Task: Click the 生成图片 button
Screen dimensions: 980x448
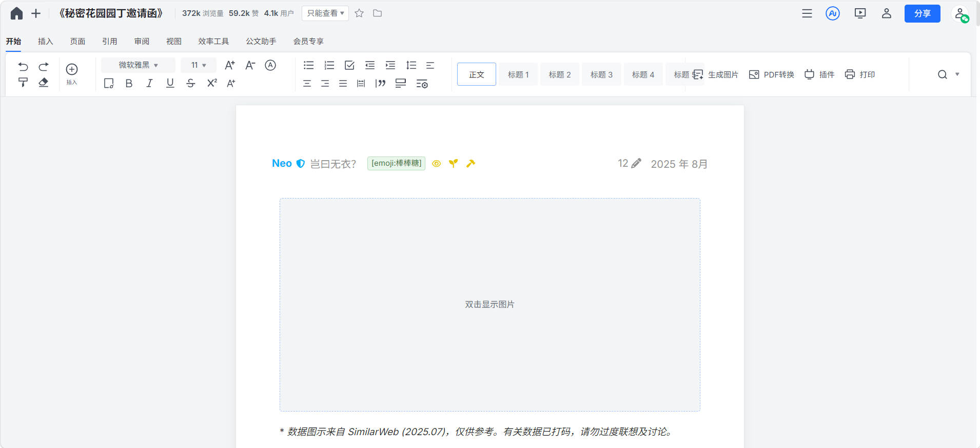Action: 715,74
